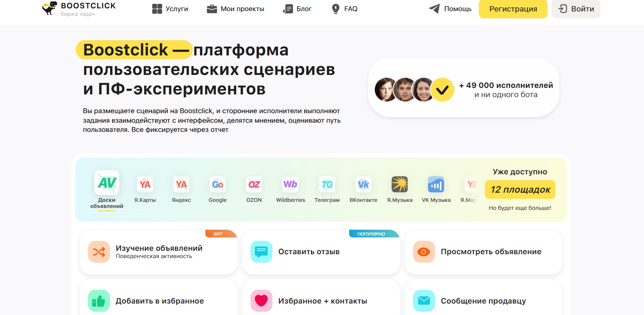
Task: Select the Google platform icon
Action: tap(218, 185)
